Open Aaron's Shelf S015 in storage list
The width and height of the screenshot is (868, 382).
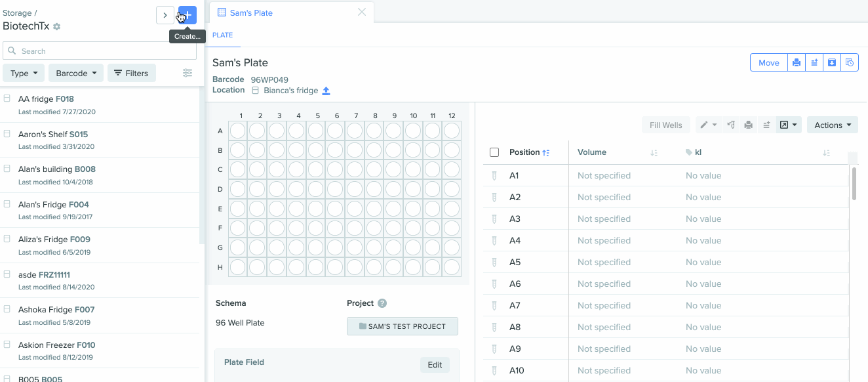(100, 140)
